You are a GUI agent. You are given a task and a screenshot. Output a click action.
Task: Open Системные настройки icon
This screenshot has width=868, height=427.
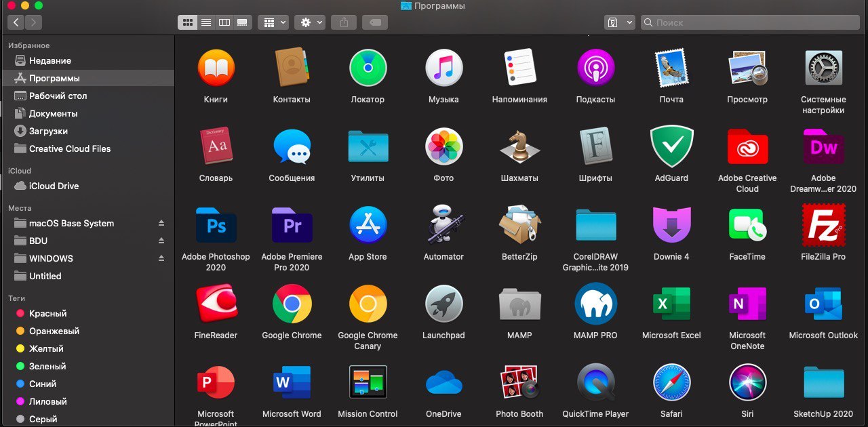823,68
